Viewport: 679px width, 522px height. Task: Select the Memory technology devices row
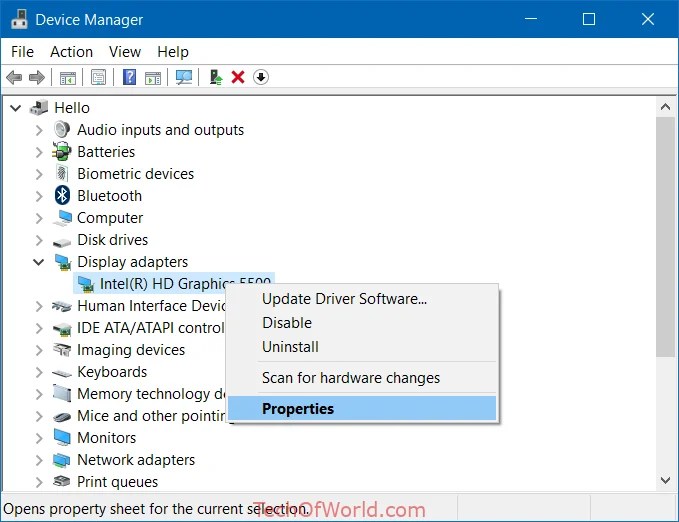coord(151,394)
